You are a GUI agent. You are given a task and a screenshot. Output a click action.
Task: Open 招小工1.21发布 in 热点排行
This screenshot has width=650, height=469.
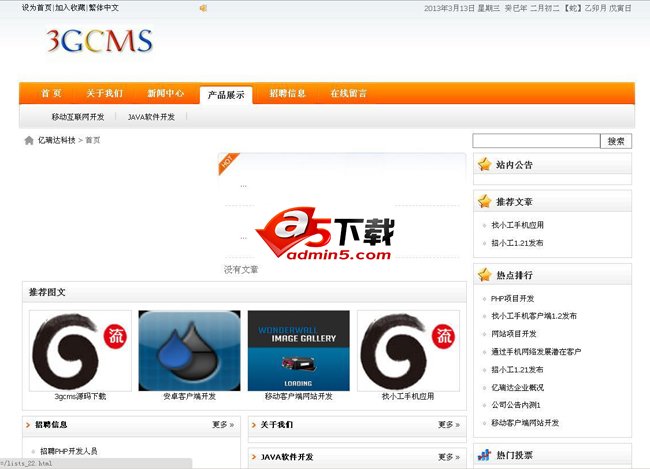click(517, 369)
